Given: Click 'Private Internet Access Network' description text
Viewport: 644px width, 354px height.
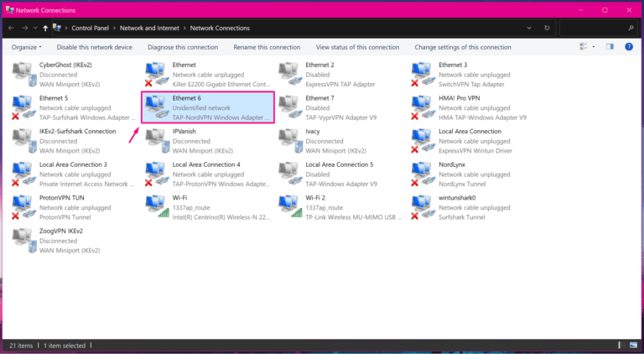Looking at the screenshot, I should [86, 184].
